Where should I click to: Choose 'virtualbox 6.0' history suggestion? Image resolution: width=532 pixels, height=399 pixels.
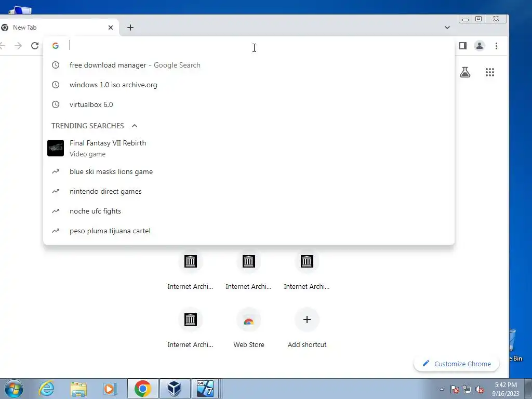tap(249, 104)
